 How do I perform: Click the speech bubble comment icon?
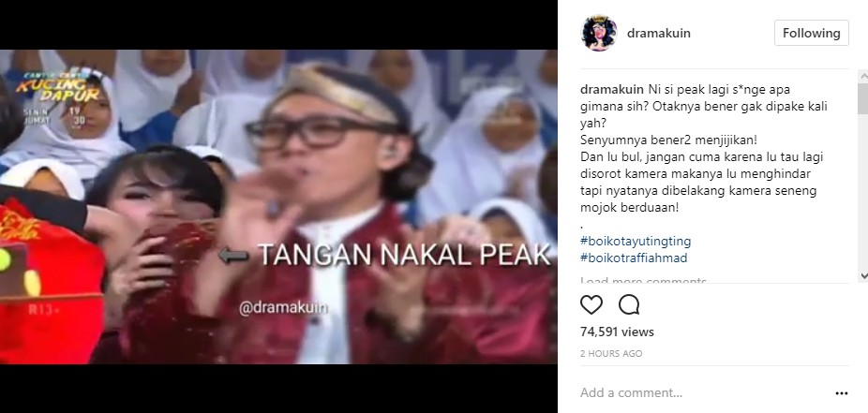629,304
